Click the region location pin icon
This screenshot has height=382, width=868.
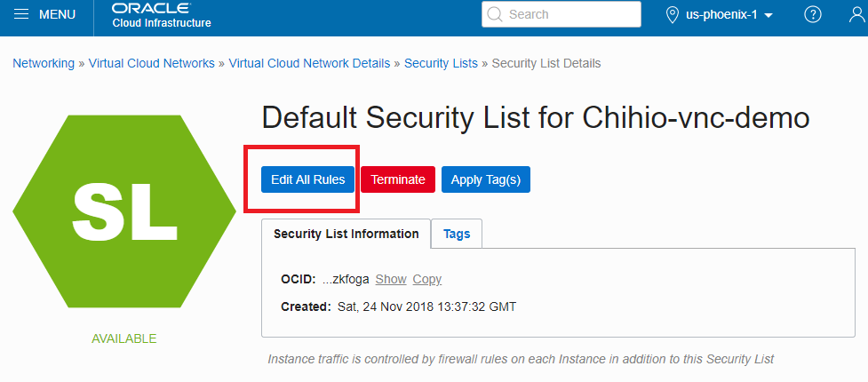click(674, 15)
